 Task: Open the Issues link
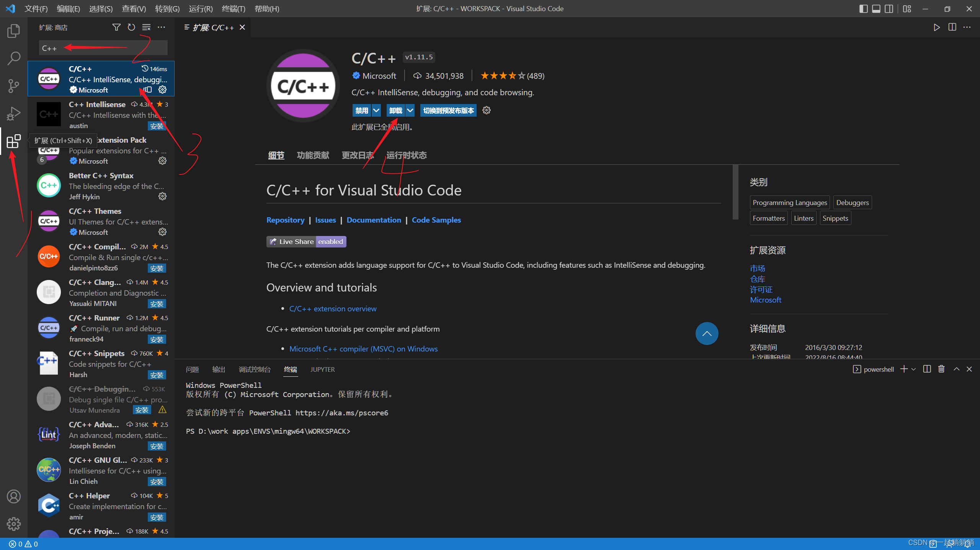click(x=325, y=220)
